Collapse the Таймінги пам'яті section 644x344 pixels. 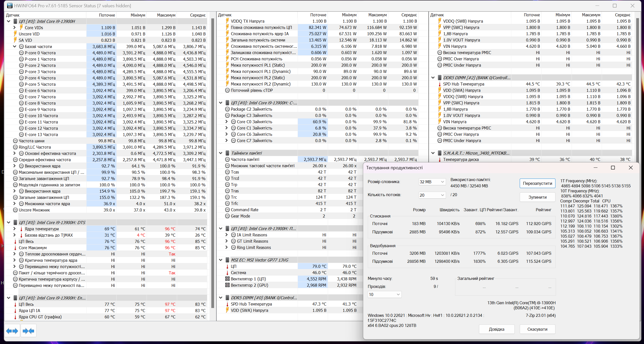221,153
